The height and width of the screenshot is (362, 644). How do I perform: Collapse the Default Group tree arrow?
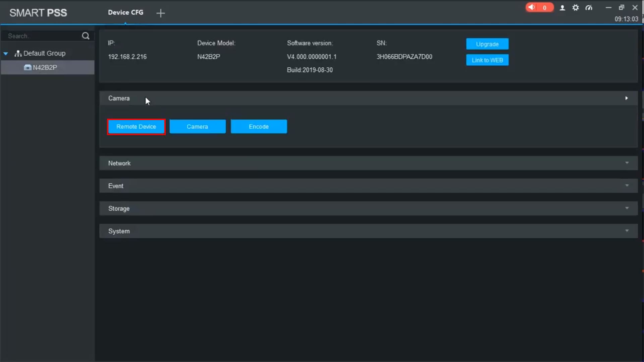[6, 54]
